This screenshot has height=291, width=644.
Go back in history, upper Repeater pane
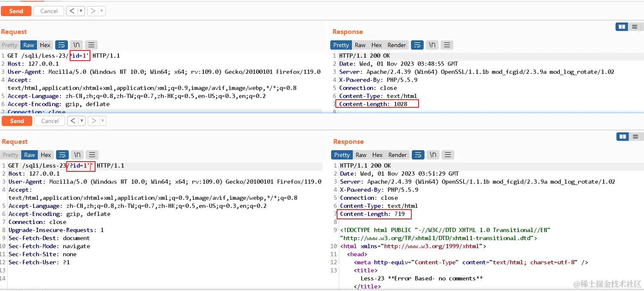(x=71, y=11)
